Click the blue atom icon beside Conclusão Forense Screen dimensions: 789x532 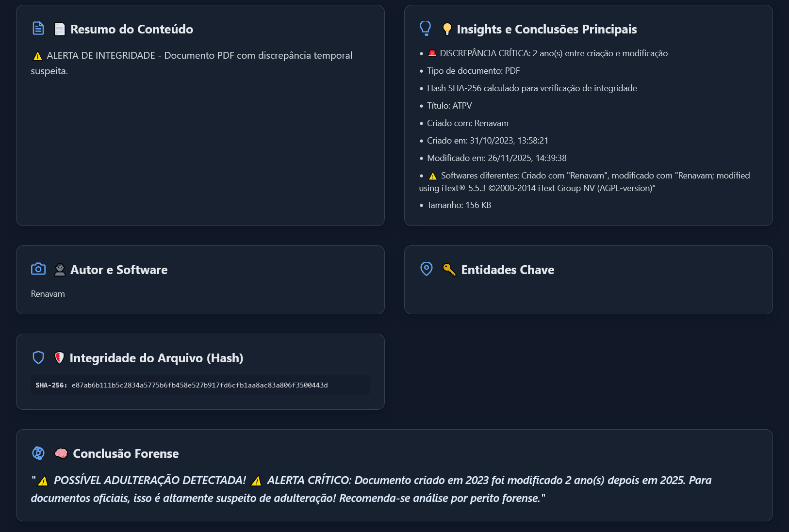coord(38,453)
